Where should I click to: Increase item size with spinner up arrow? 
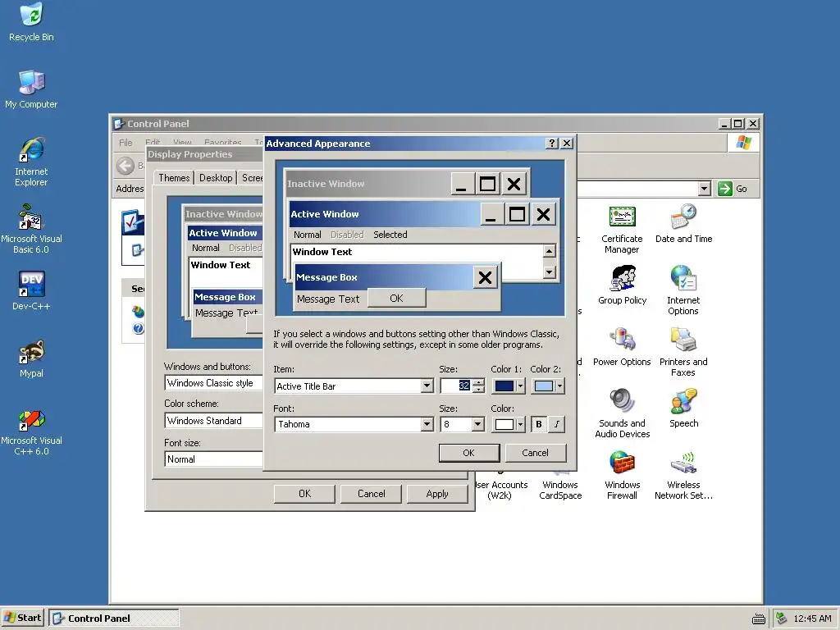(x=479, y=382)
